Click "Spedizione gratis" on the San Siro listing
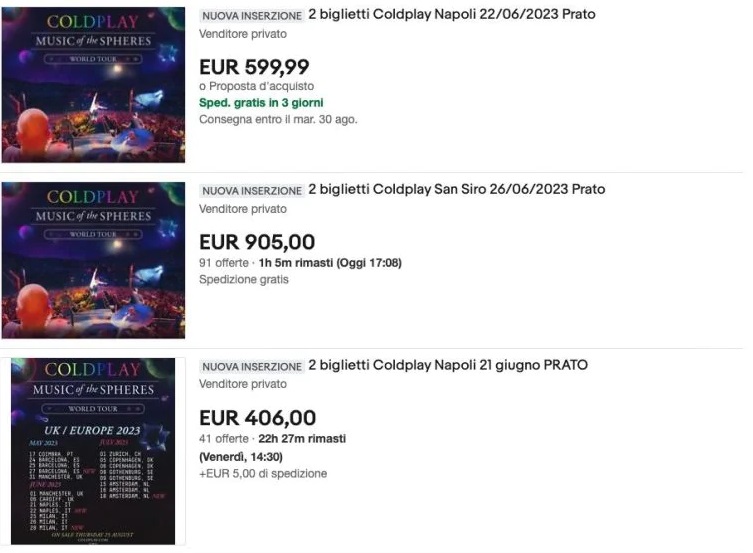Image resolution: width=753 pixels, height=553 pixels. click(244, 280)
